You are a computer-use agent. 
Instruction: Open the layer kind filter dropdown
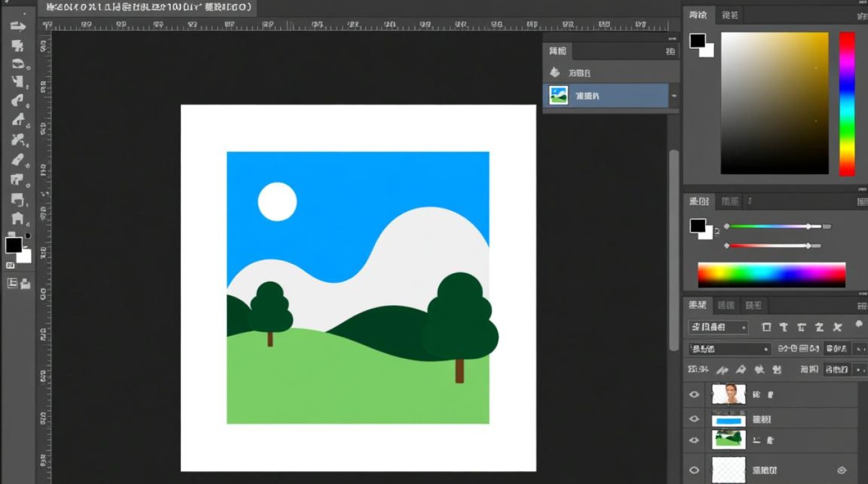pyautogui.click(x=718, y=327)
